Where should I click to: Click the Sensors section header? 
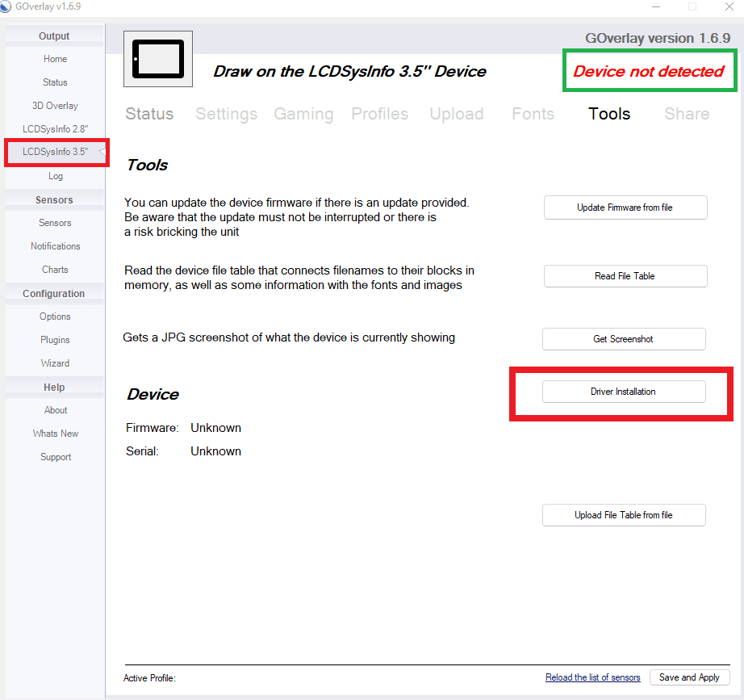pos(54,200)
